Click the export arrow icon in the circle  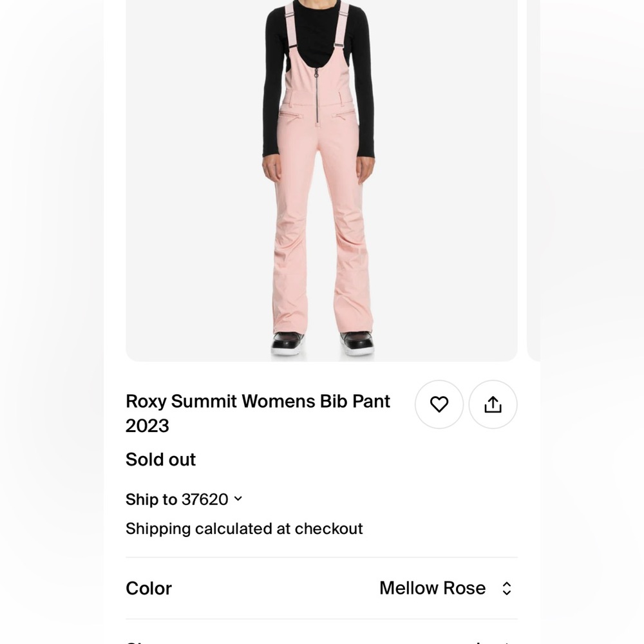(493, 404)
